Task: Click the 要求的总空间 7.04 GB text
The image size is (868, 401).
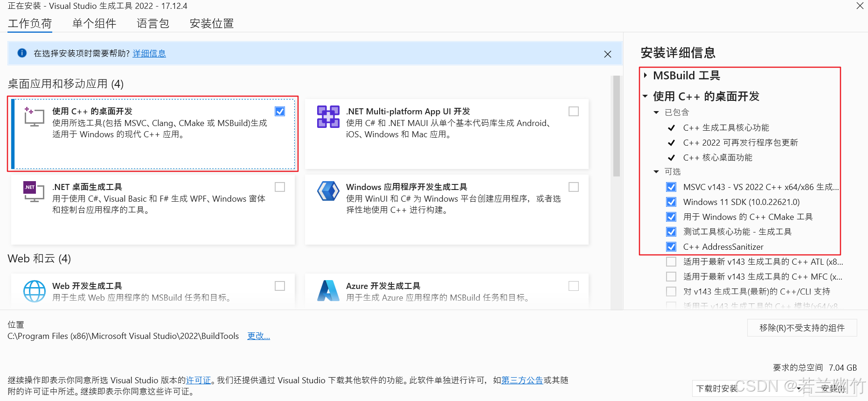Action: pyautogui.click(x=815, y=367)
